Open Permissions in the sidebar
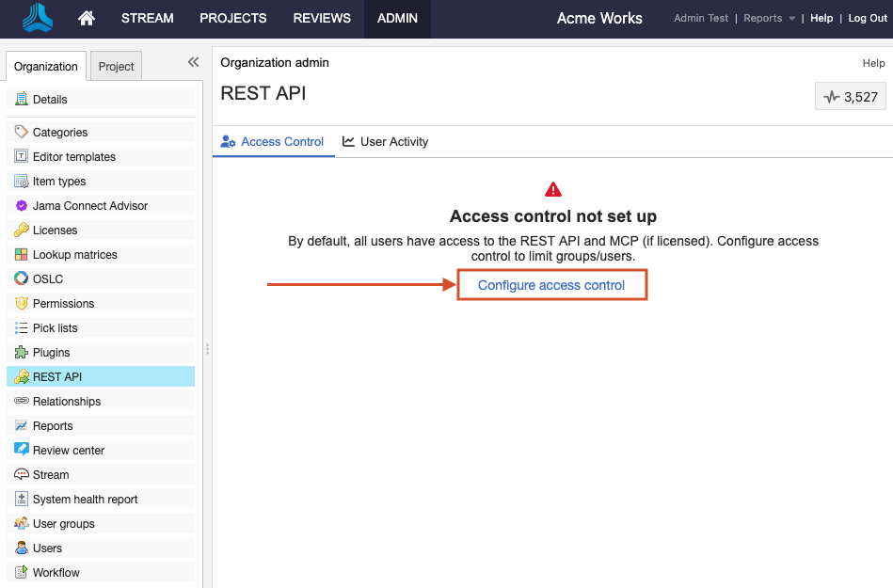893x588 pixels. [101, 303]
